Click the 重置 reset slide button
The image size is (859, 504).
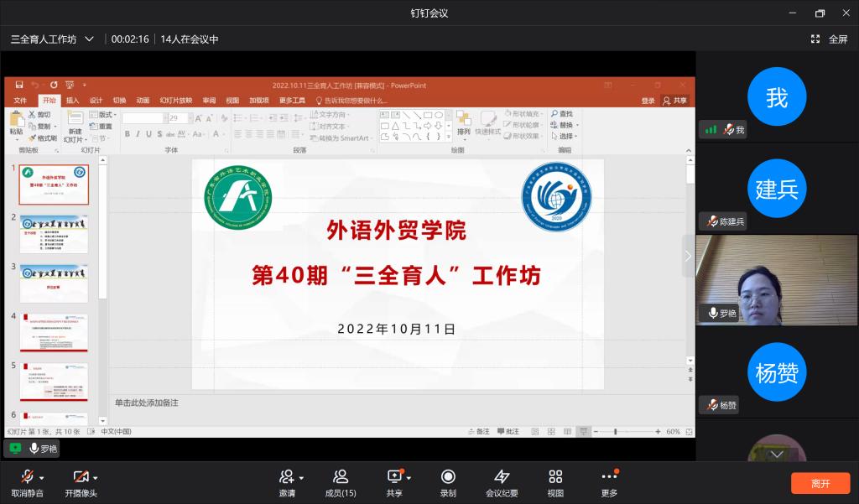tap(102, 127)
